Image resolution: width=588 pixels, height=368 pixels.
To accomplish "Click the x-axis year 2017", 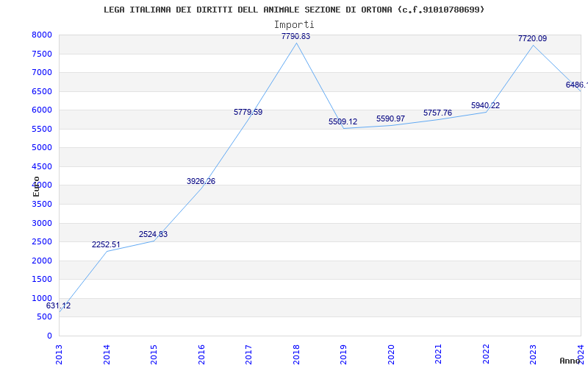I will pos(248,355).
